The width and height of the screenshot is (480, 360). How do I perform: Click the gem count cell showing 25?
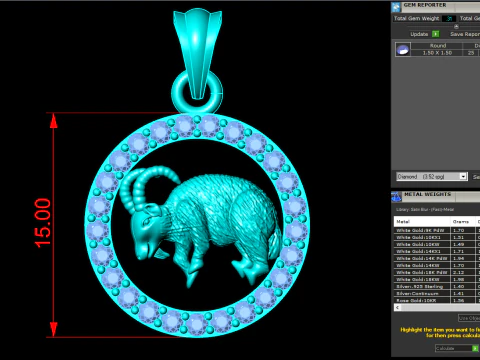[x=471, y=53]
